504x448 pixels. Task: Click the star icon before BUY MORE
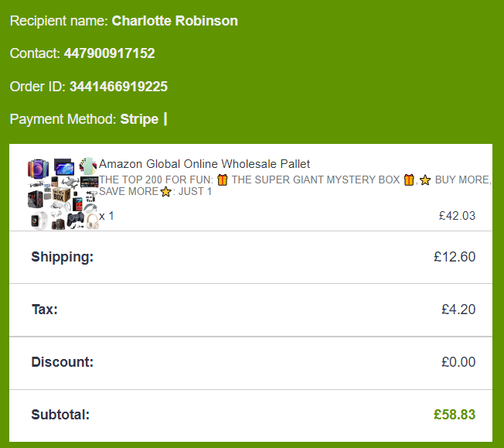pyautogui.click(x=425, y=180)
